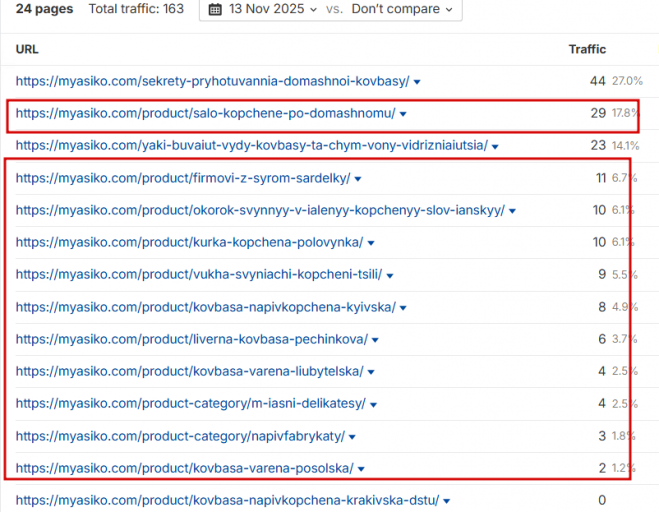Expand arrow next to kurka-kopchena-polovynka URL

click(371, 243)
